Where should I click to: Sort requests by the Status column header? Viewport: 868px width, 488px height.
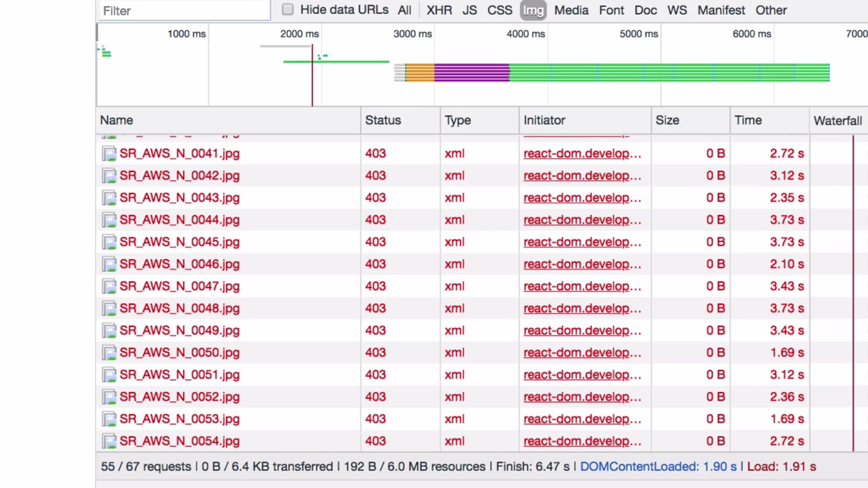pyautogui.click(x=383, y=120)
